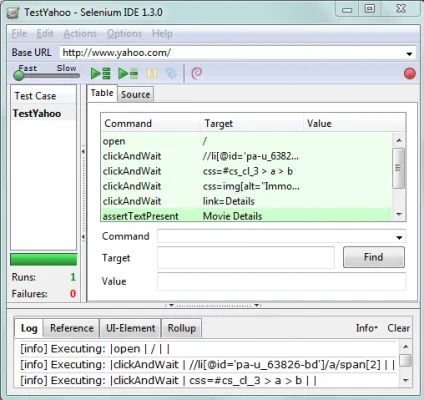Open the File menu
Viewport: 424px width, 400px height.
[x=19, y=33]
